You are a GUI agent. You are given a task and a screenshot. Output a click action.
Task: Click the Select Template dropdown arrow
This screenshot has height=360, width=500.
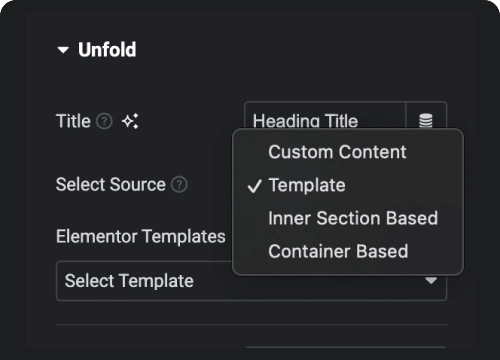(431, 280)
